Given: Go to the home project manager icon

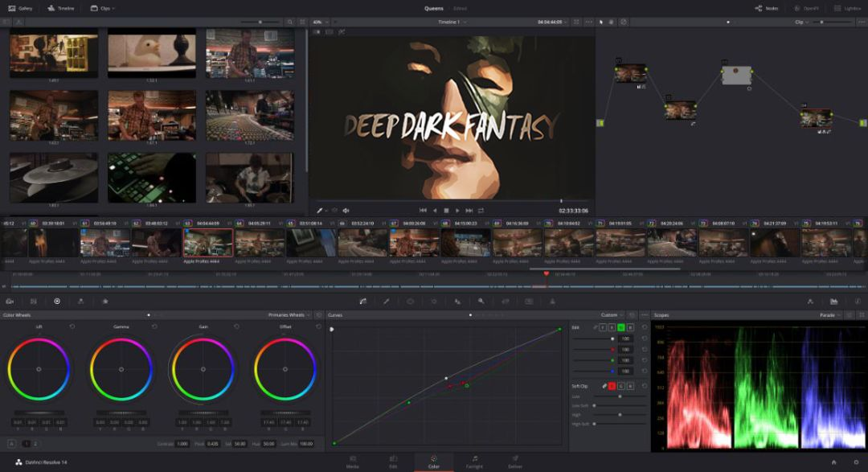Looking at the screenshot, I should (833, 462).
